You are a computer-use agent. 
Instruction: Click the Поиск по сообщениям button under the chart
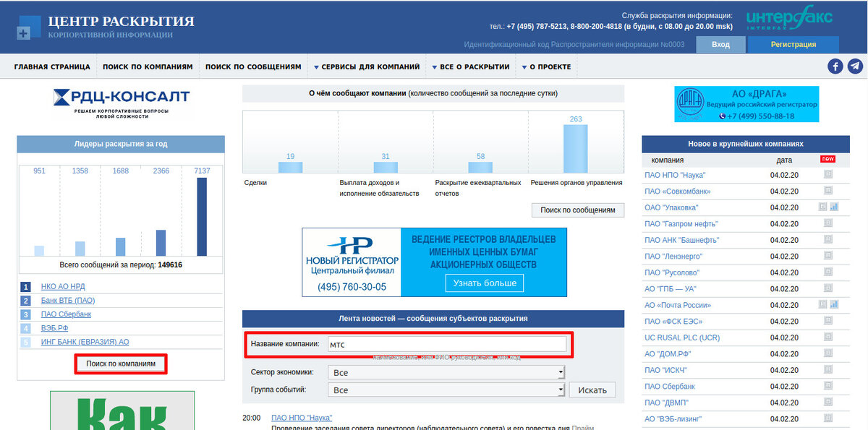pos(578,210)
